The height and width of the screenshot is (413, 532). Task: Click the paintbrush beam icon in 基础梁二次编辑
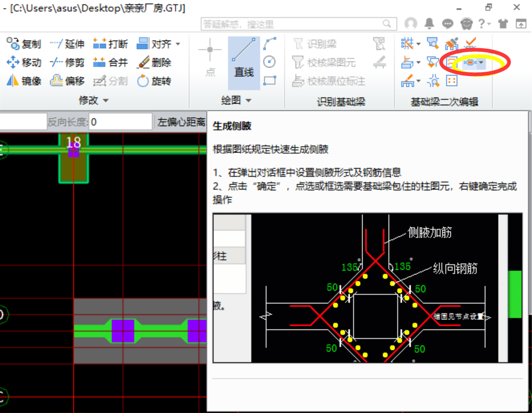pyautogui.click(x=452, y=43)
